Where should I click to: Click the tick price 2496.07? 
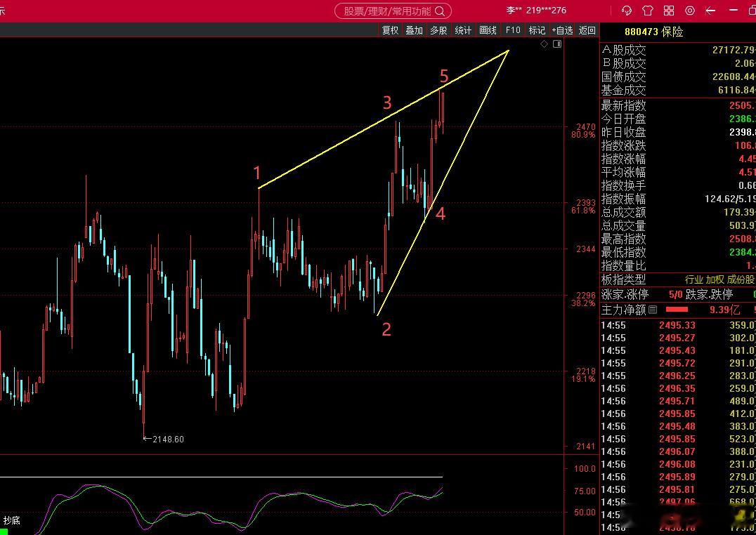[x=677, y=451]
